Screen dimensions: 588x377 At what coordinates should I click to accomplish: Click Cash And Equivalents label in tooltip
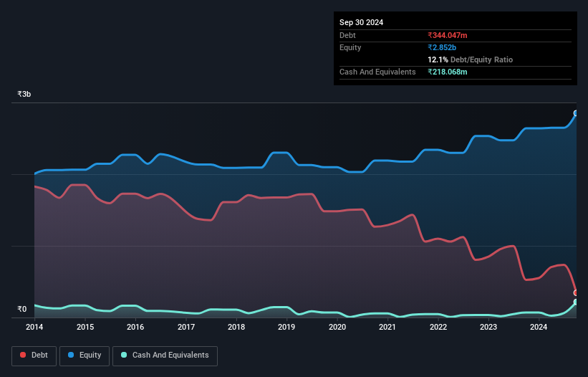click(377, 72)
